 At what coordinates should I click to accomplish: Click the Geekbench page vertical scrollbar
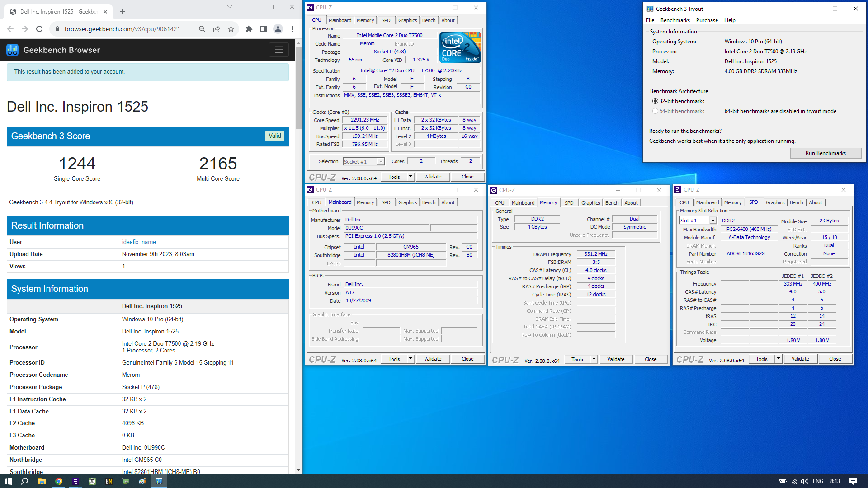(298, 87)
